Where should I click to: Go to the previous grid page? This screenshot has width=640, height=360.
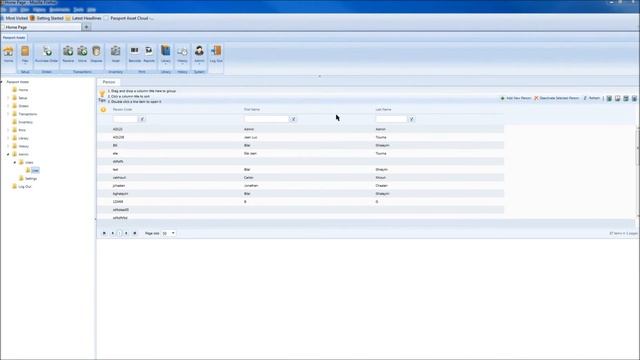coord(113,233)
